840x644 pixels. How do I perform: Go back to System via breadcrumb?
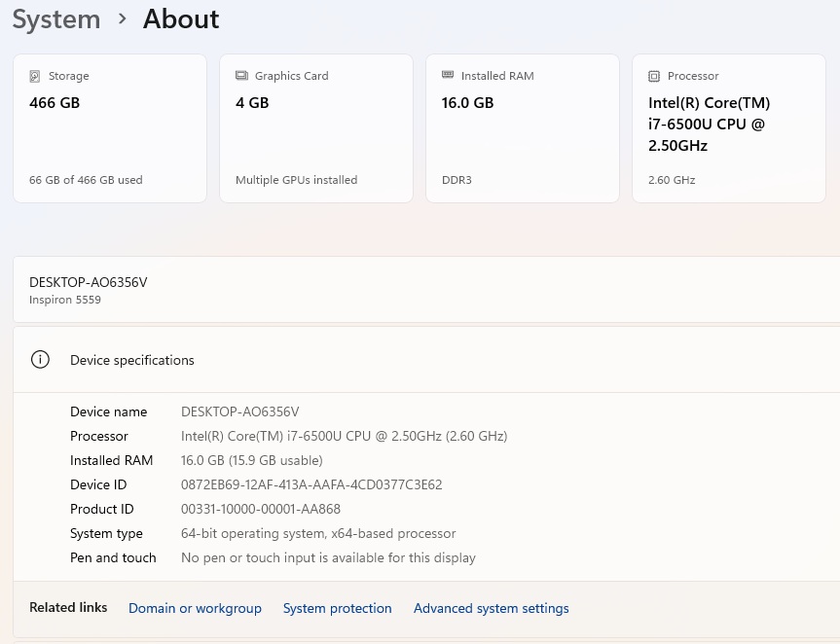point(56,19)
